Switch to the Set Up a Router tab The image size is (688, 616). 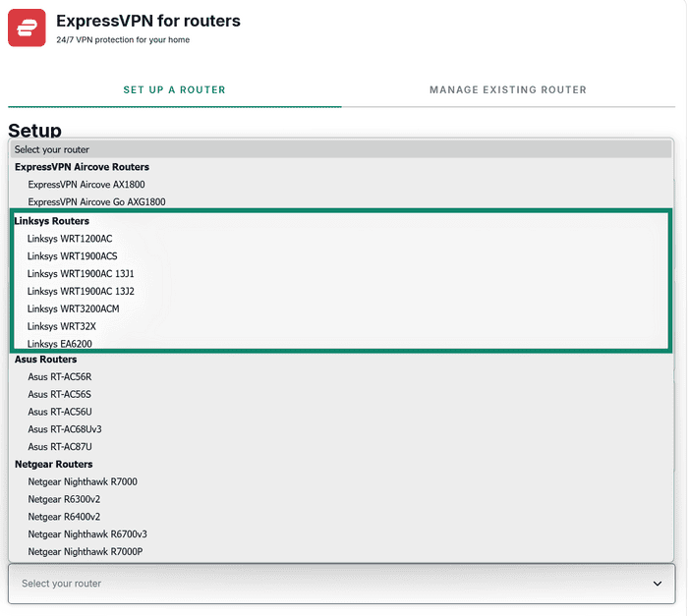(x=174, y=90)
